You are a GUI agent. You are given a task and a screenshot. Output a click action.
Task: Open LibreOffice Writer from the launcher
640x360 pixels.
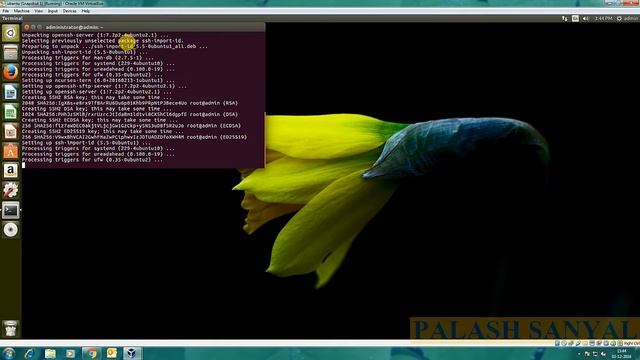click(11, 92)
